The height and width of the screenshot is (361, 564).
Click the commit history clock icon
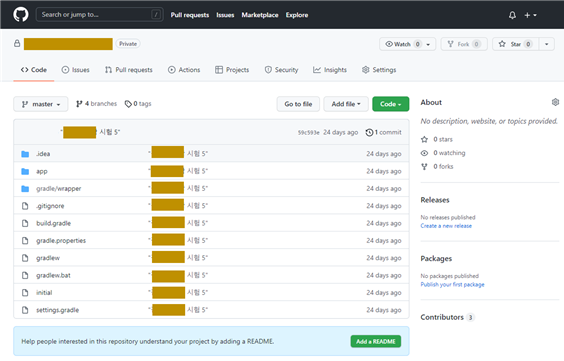pyautogui.click(x=369, y=132)
